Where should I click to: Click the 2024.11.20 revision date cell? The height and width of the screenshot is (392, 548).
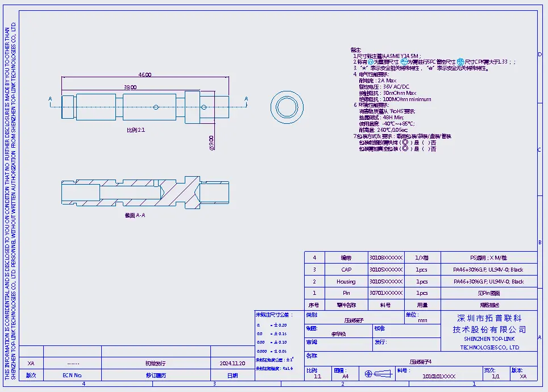pos(232,363)
